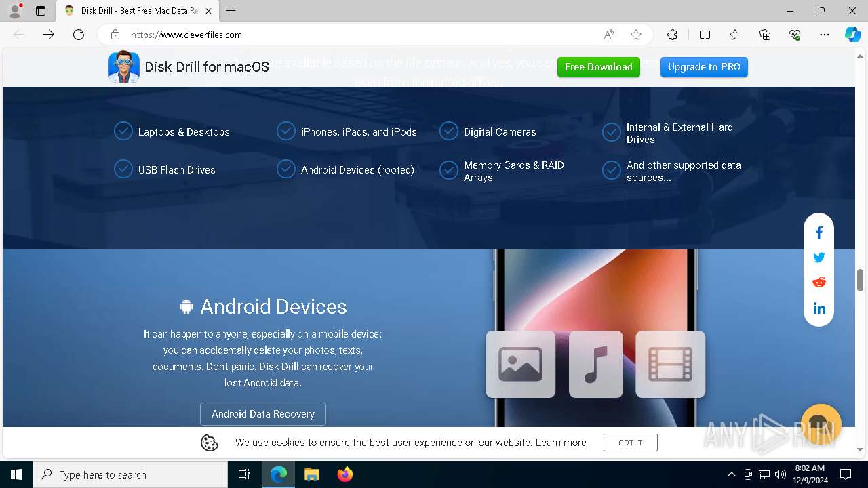Open the Favorites list icon

[x=735, y=35]
